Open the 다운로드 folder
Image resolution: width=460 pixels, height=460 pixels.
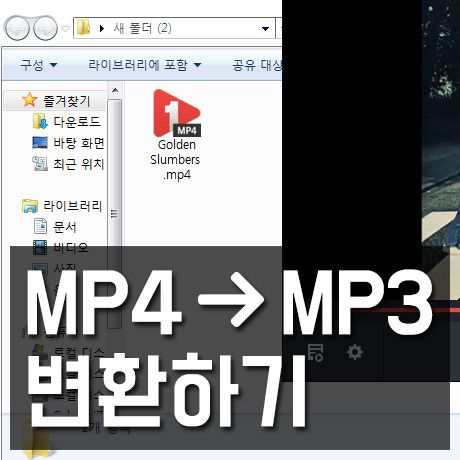point(77,121)
